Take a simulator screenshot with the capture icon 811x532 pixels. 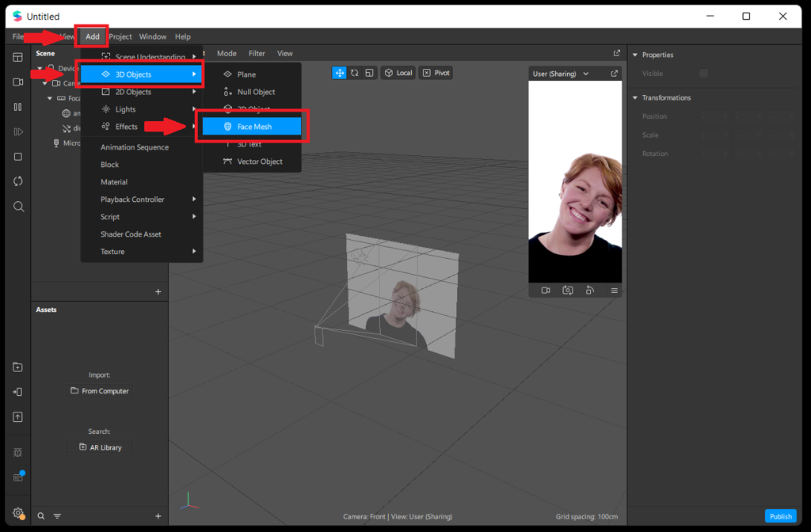[567, 291]
